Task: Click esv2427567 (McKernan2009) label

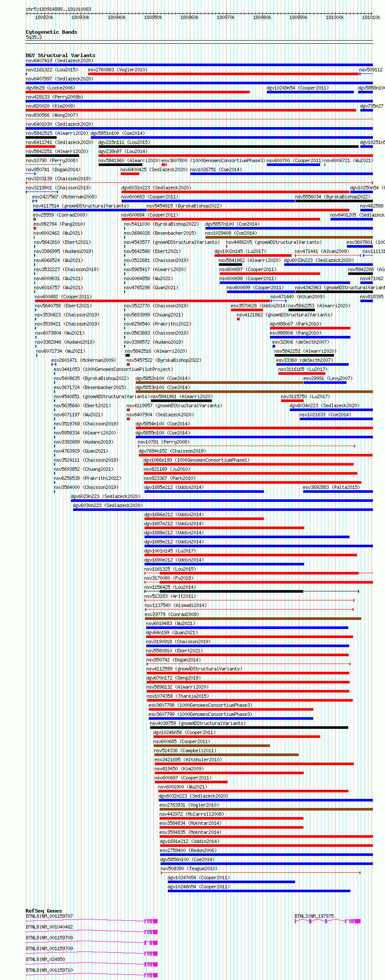Action: (64, 197)
